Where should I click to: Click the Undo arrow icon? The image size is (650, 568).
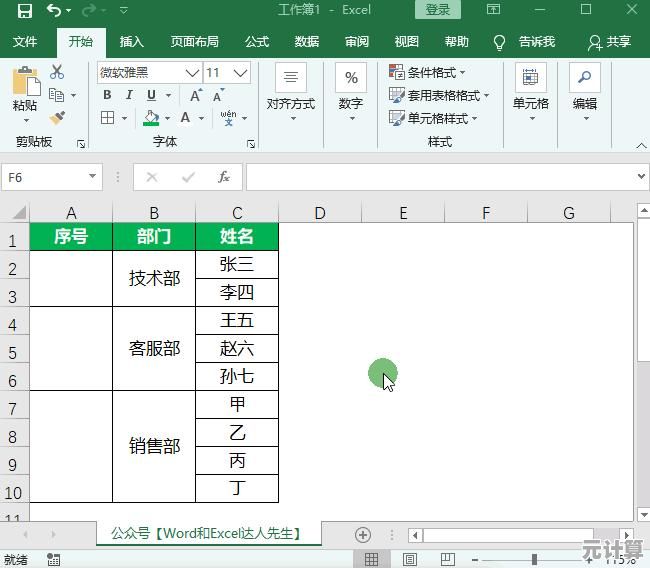[x=54, y=10]
